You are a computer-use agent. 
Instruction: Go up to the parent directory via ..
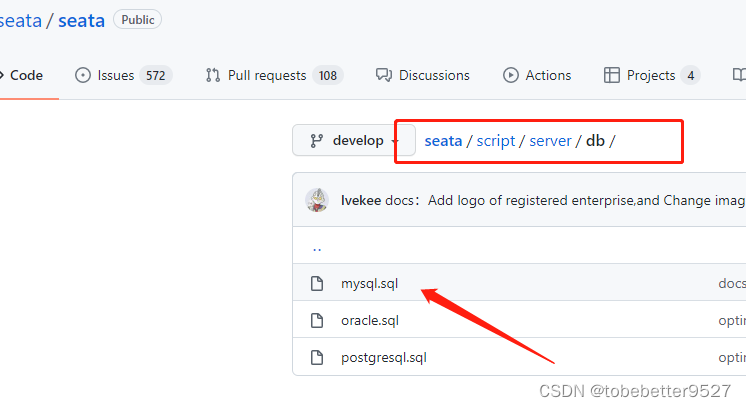click(x=317, y=248)
